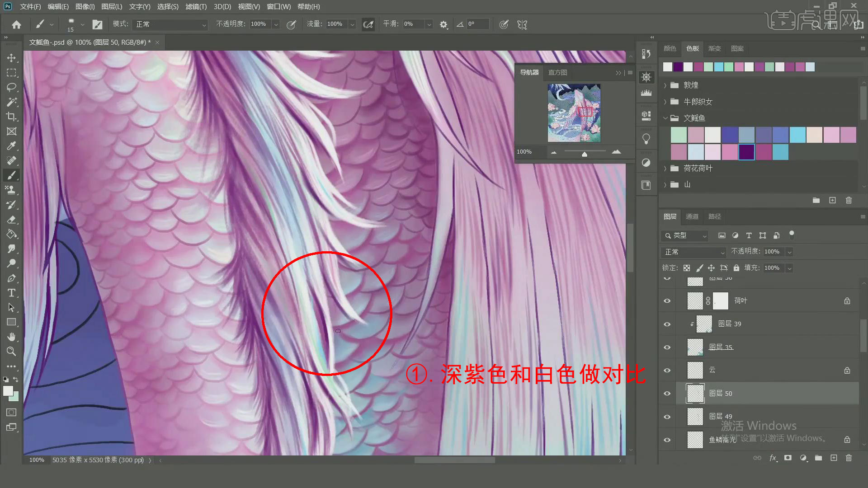
Task: Click the navigator preview thumbnail
Action: pos(574,113)
